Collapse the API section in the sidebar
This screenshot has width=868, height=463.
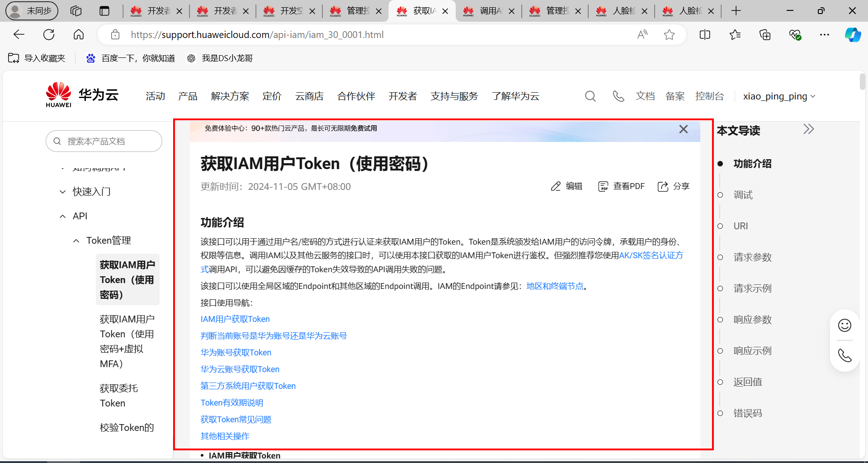pyautogui.click(x=62, y=216)
